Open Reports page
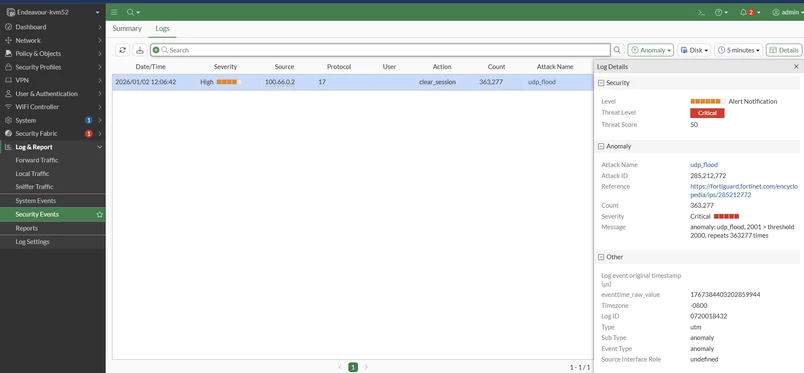 pyautogui.click(x=27, y=228)
